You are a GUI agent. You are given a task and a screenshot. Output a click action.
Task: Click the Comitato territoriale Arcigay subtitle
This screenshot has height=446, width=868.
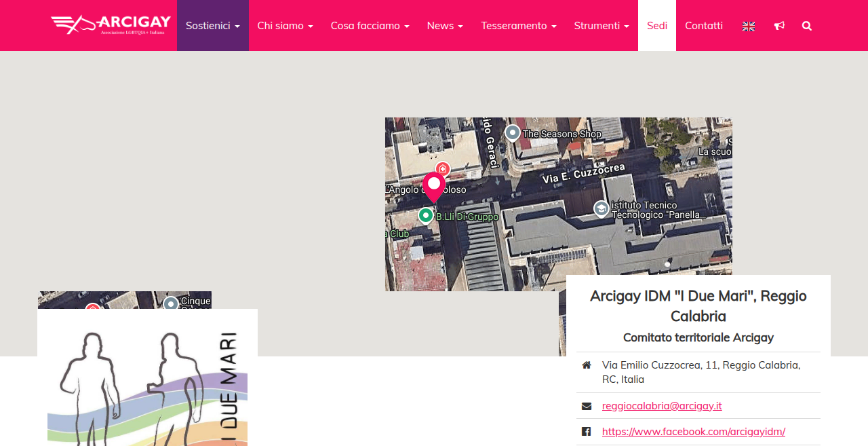tap(698, 337)
